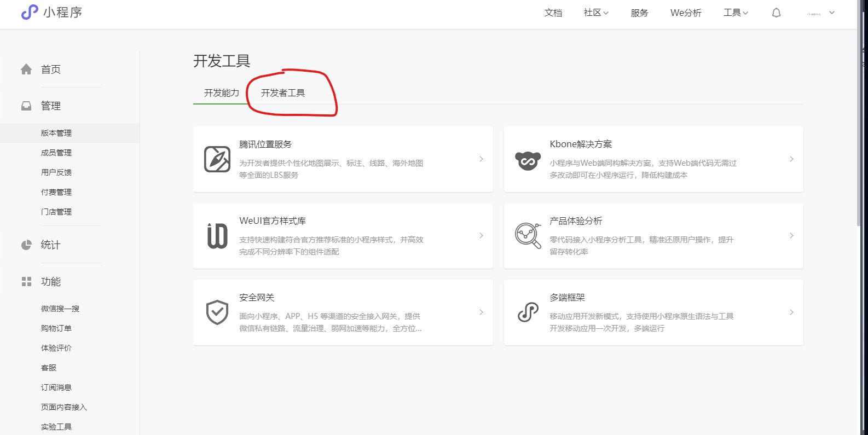Expand the 工具 dropdown menu

coord(736,13)
